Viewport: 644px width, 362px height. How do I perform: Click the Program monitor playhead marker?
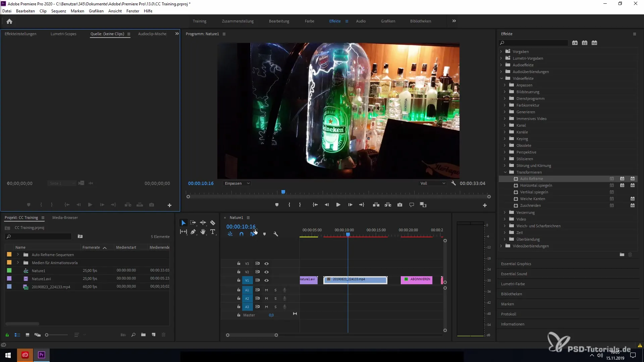pos(283,192)
